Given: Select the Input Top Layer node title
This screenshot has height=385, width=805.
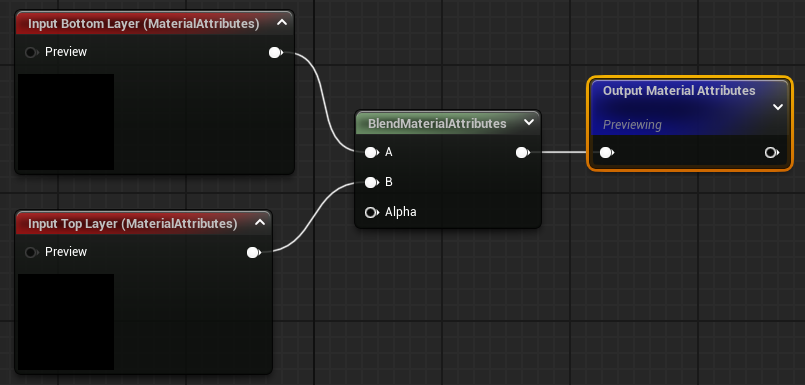Looking at the screenshot, I should (x=132, y=224).
